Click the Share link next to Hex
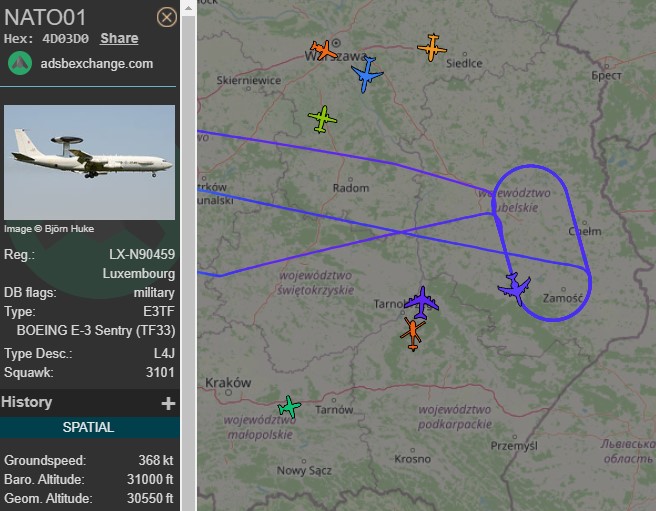This screenshot has width=656, height=511. 119,39
